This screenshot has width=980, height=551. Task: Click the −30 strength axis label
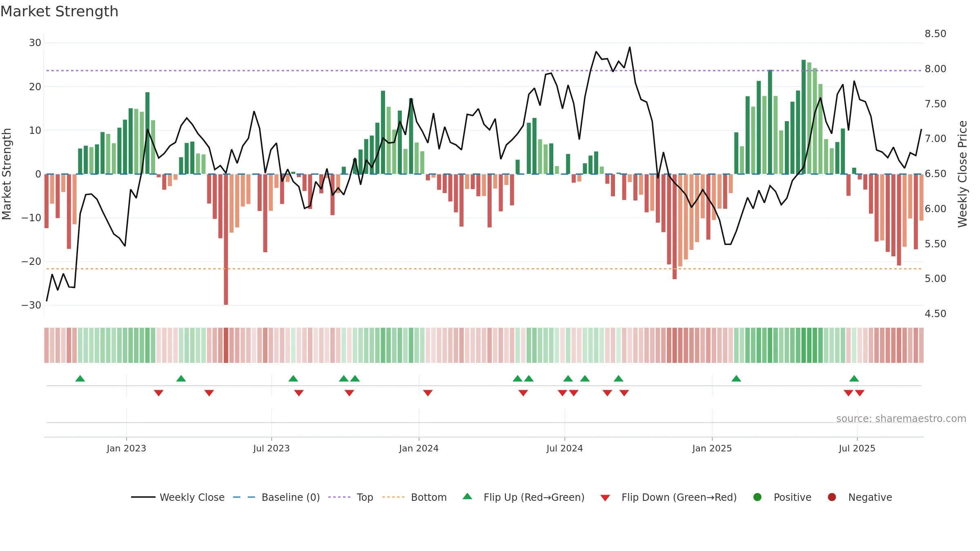31,305
